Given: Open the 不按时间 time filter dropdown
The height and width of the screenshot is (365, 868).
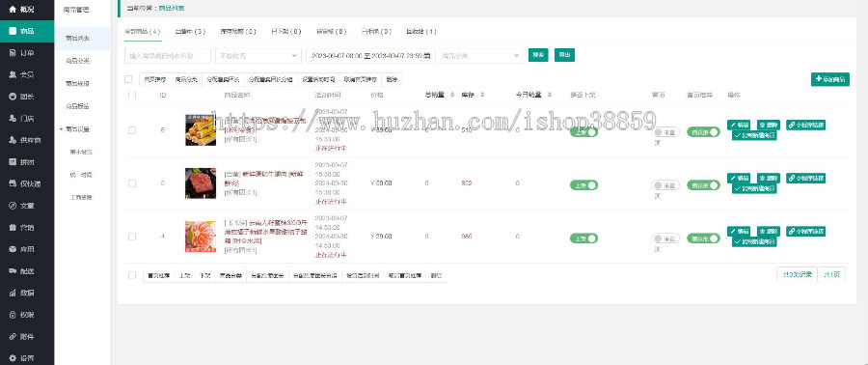Looking at the screenshot, I should pyautogui.click(x=258, y=56).
